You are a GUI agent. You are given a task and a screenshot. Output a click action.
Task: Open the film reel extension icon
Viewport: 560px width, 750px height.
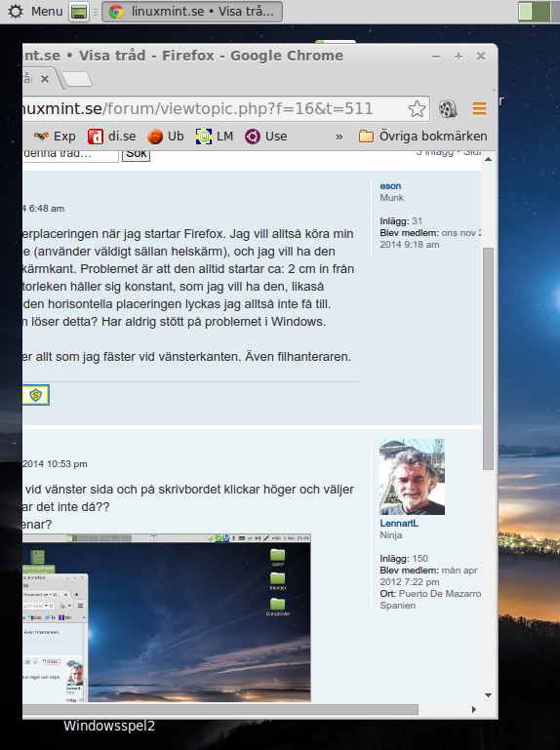[448, 109]
